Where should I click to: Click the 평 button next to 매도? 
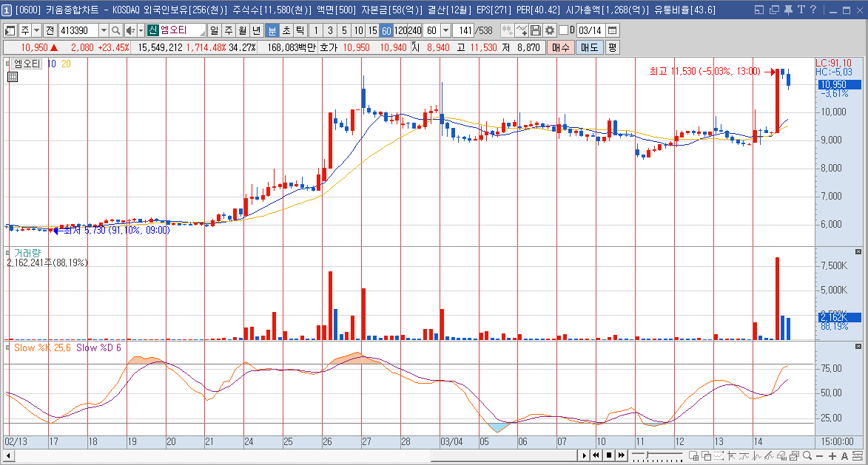click(x=612, y=47)
